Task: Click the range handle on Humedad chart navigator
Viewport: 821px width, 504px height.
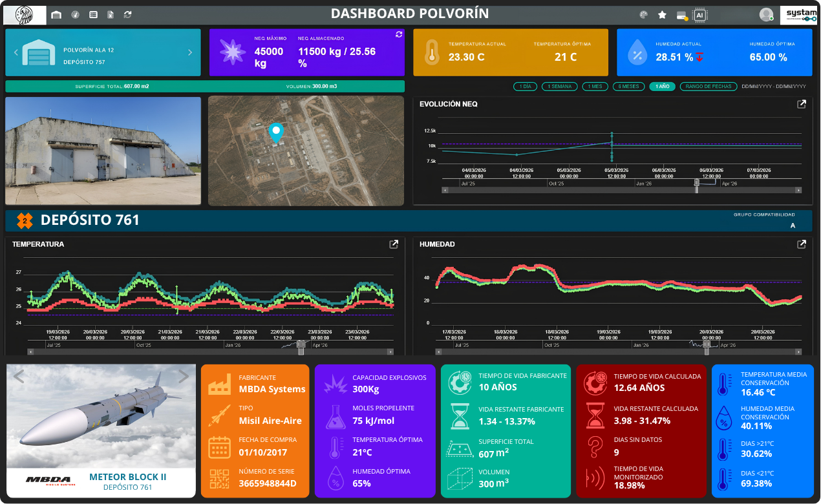Action: pos(707,345)
